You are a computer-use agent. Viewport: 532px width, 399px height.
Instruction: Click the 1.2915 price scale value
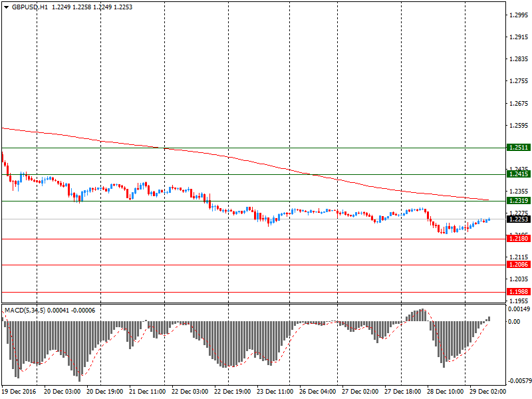[x=519, y=37]
